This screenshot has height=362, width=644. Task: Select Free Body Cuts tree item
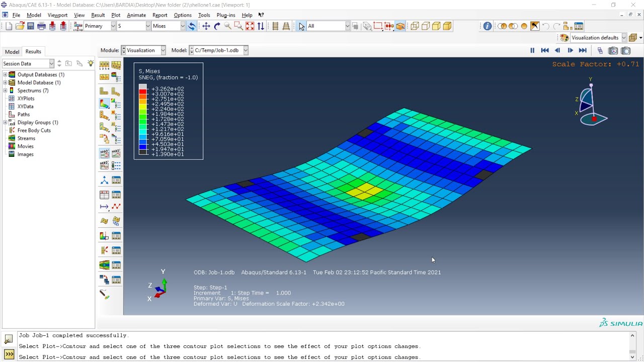click(x=34, y=130)
